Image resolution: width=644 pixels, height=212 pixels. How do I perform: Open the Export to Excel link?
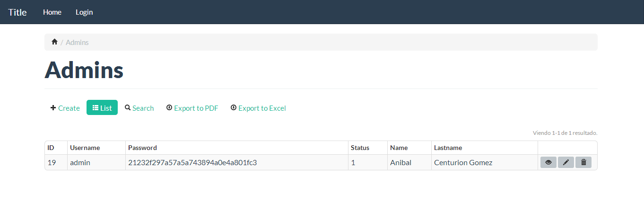pyautogui.click(x=262, y=108)
